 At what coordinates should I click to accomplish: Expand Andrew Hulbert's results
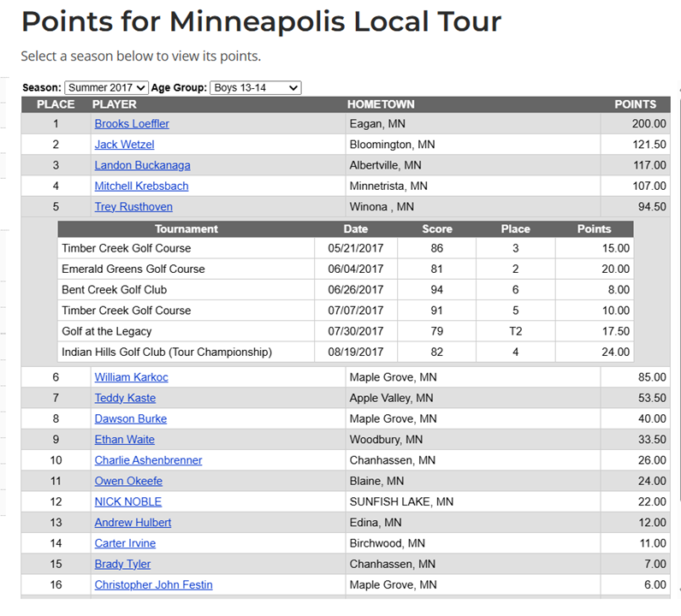pos(133,522)
